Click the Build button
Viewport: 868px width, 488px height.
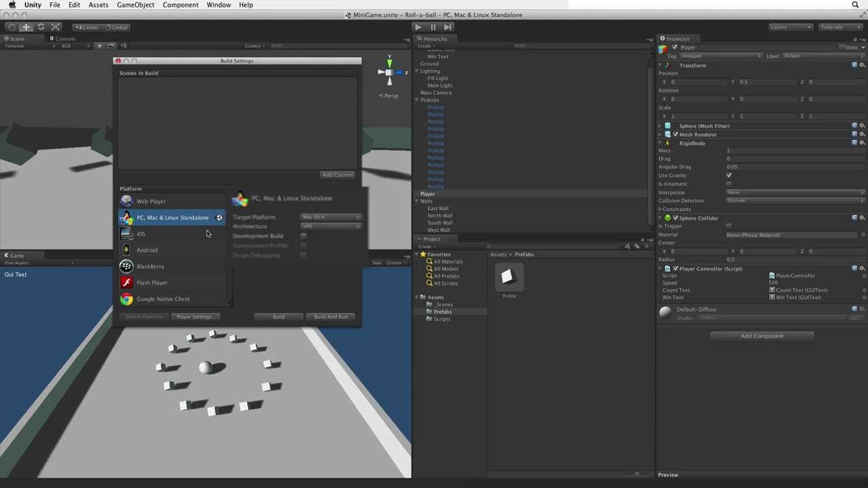point(278,317)
